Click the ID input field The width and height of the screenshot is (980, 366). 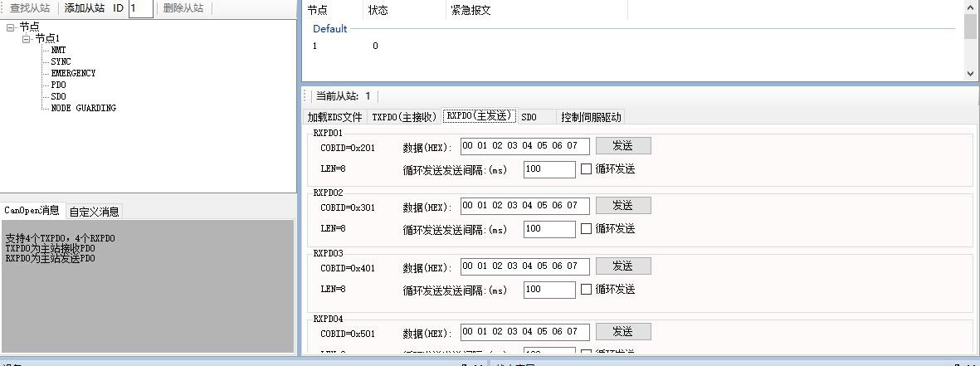point(140,8)
